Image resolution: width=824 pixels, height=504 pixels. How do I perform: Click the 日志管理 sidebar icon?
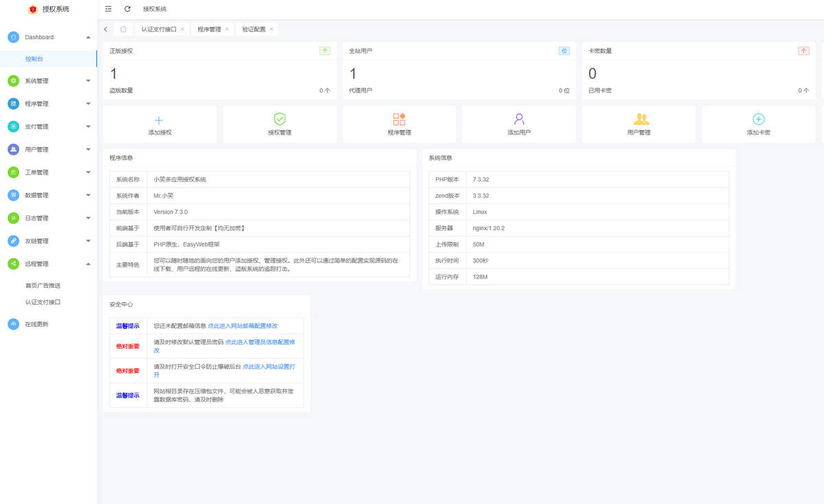pyautogui.click(x=13, y=218)
